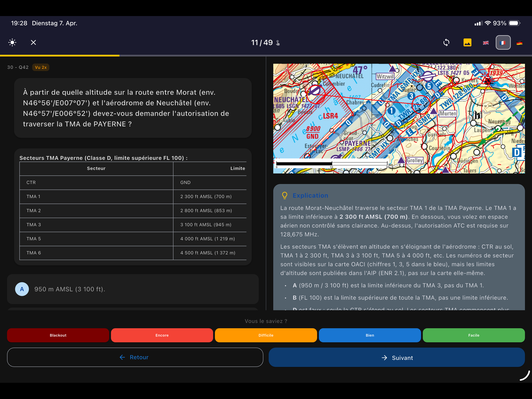Rate the card as Facile
Screen dimensions: 532x399
[474, 335]
